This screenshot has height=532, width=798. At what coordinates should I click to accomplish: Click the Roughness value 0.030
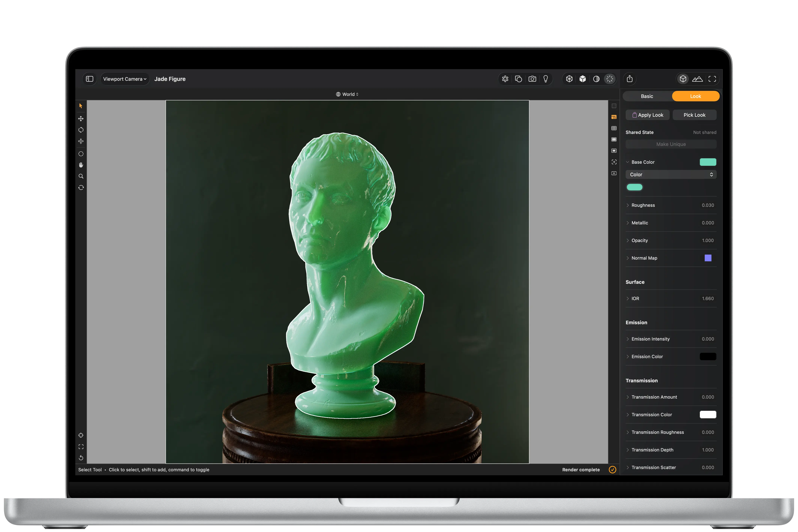point(708,205)
